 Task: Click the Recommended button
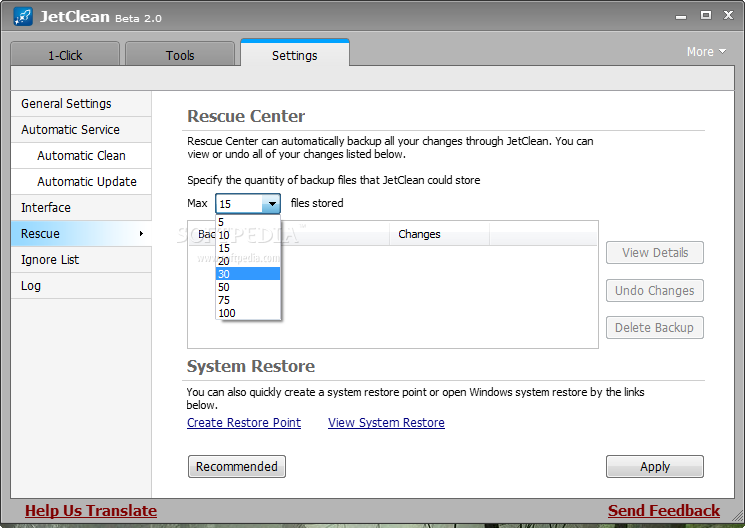(x=237, y=466)
